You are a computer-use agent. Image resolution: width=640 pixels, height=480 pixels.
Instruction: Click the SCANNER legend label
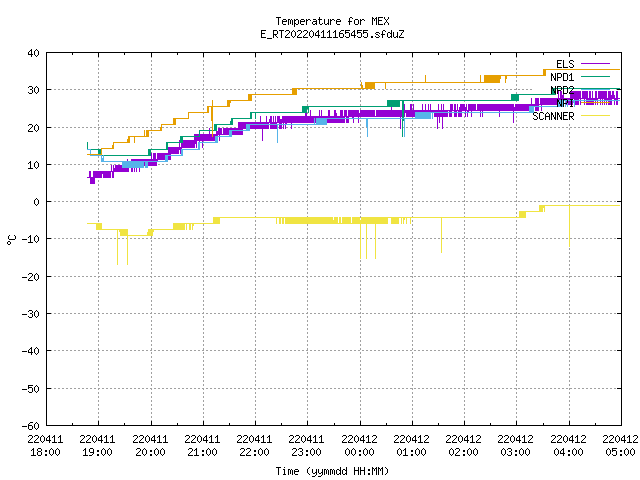[x=553, y=116]
